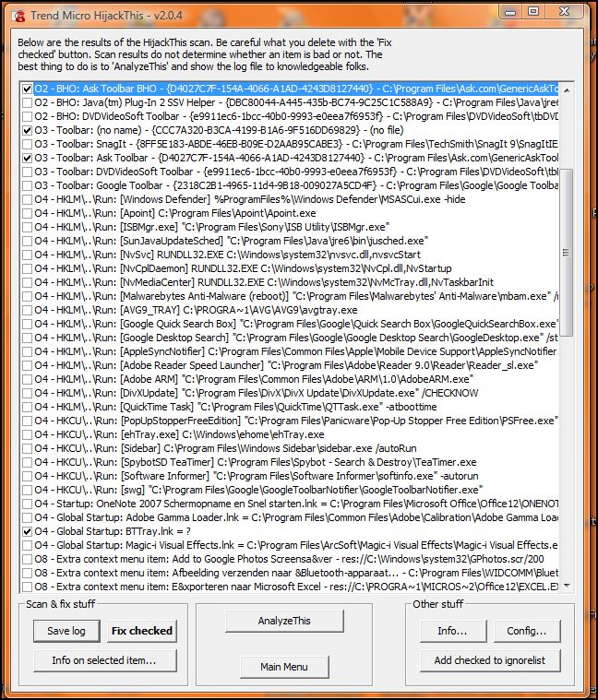The height and width of the screenshot is (700, 598).
Task: Maximize the HijackThis window
Action: click(533, 12)
